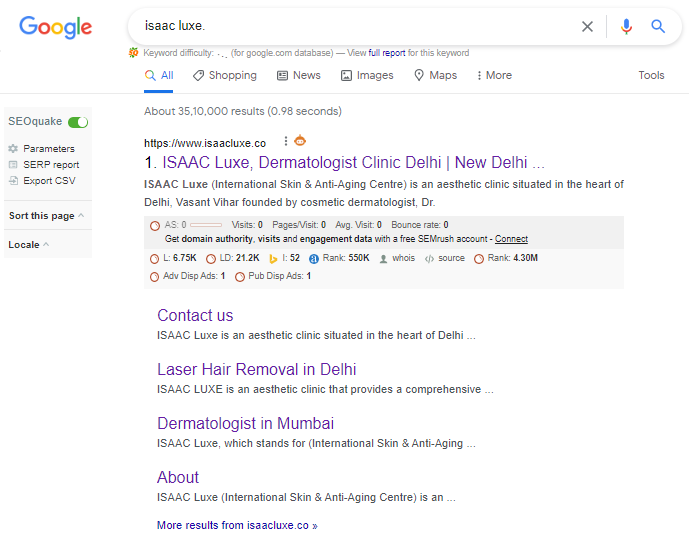Screen dimensions: 689x554
Task: Click the Avg. Visit: 0 value
Action: [x=358, y=225]
